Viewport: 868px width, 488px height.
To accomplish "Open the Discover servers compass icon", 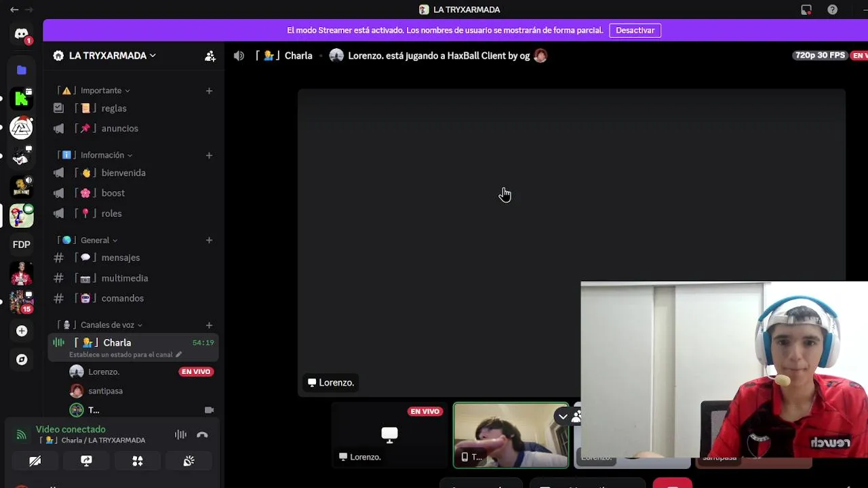I will (22, 360).
